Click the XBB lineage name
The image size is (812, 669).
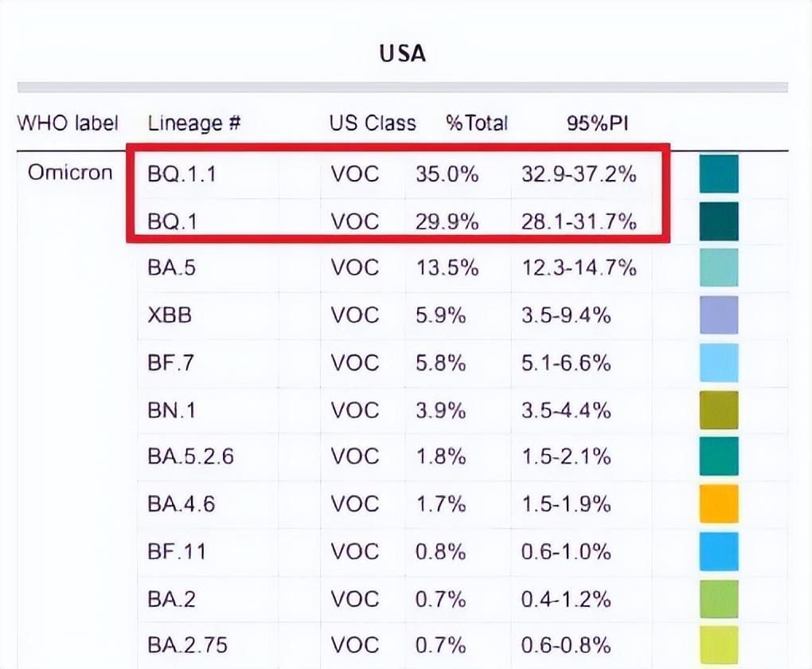(170, 315)
